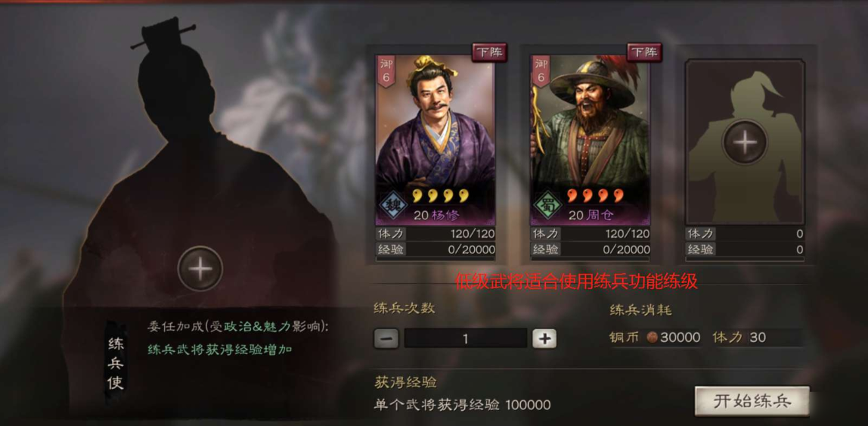
Task: Click the training count field showing 1
Action: [x=466, y=338]
